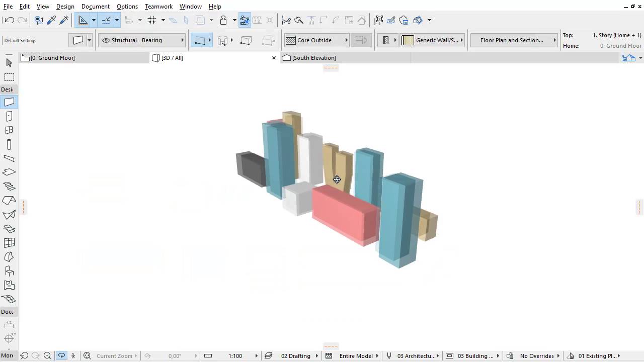The width and height of the screenshot is (644, 362).
Task: Select the Arrow tool in the toolbox
Action: coord(9,63)
